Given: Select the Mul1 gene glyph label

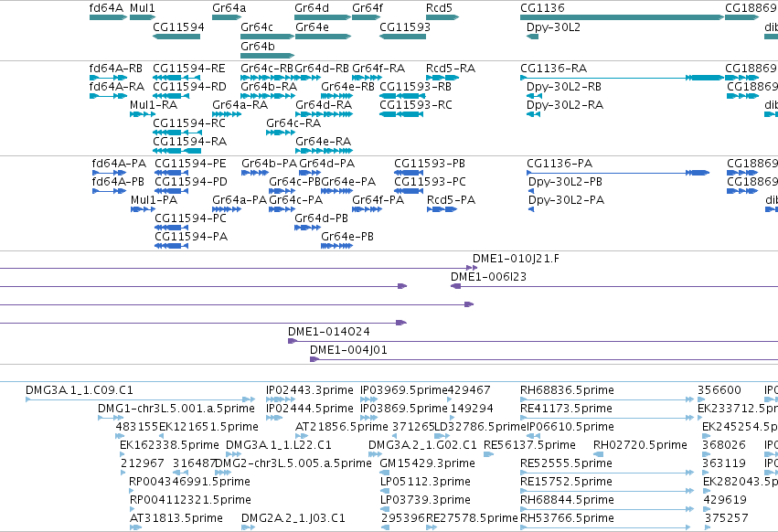Looking at the screenshot, I should [x=143, y=8].
